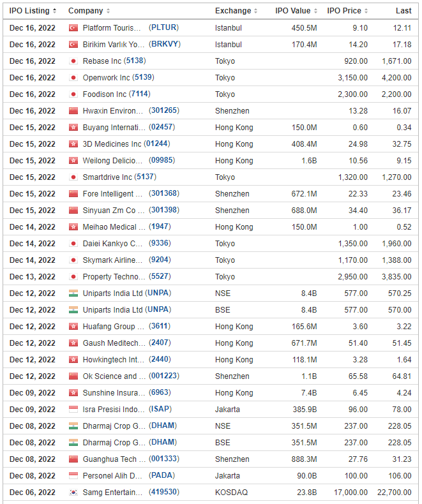The width and height of the screenshot is (422, 504).
Task: Open ticker 9336 for Daiei Kankyo
Action: tap(160, 243)
